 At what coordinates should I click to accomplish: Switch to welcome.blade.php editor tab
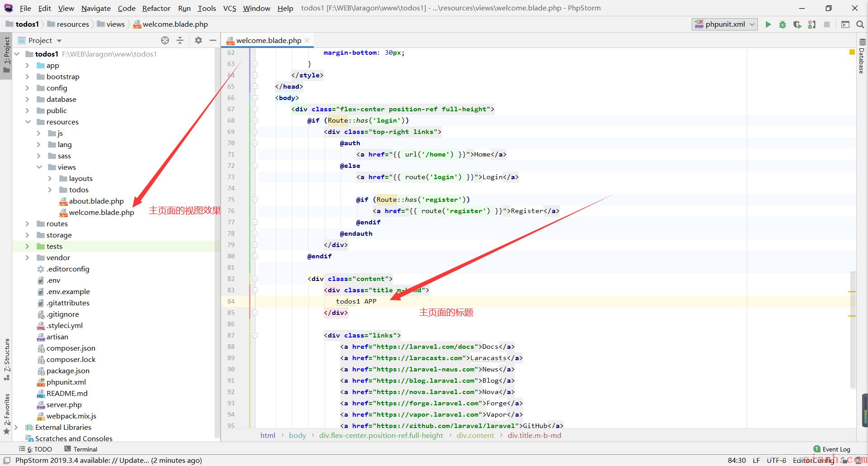(x=268, y=40)
